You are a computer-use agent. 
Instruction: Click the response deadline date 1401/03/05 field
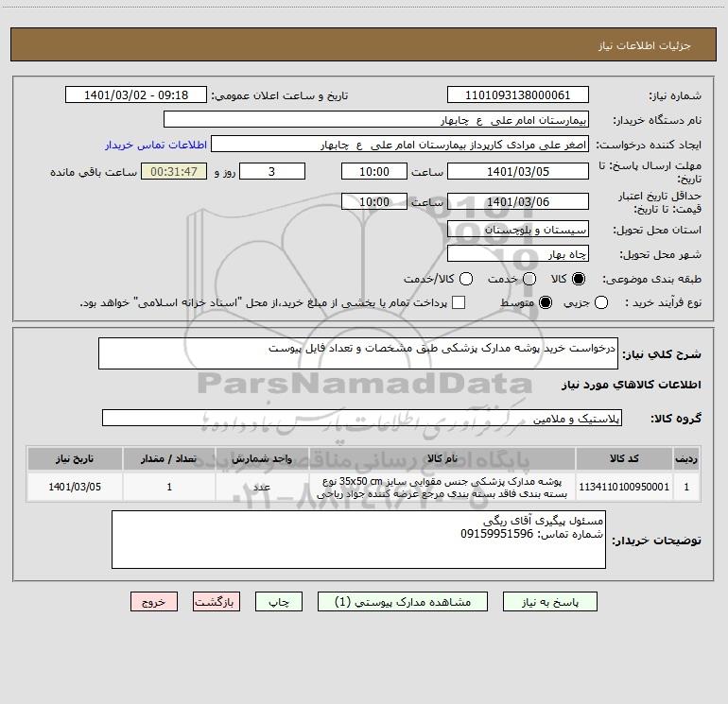(x=518, y=171)
